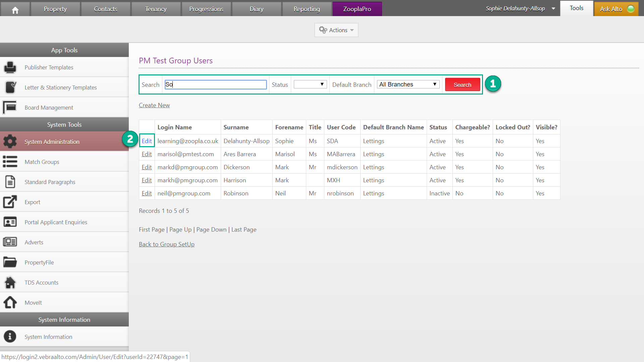Open Match Groups list icon
Image resolution: width=644 pixels, height=362 pixels.
point(10,162)
